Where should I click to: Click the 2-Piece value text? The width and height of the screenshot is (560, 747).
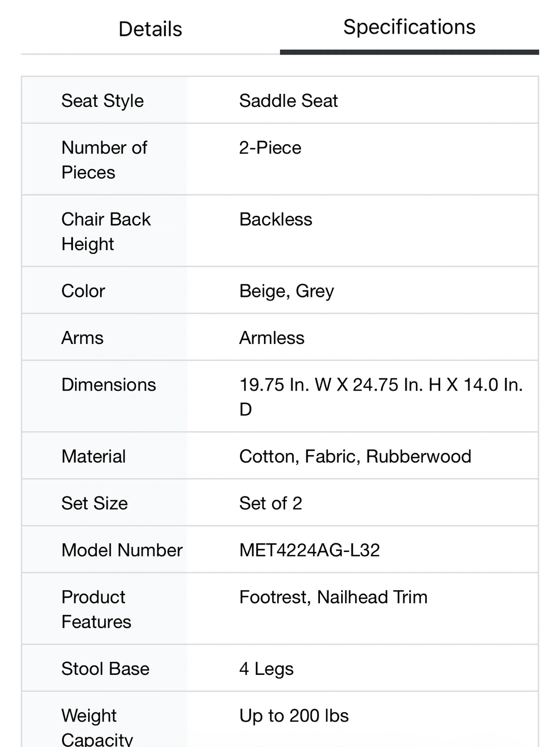[x=270, y=148]
